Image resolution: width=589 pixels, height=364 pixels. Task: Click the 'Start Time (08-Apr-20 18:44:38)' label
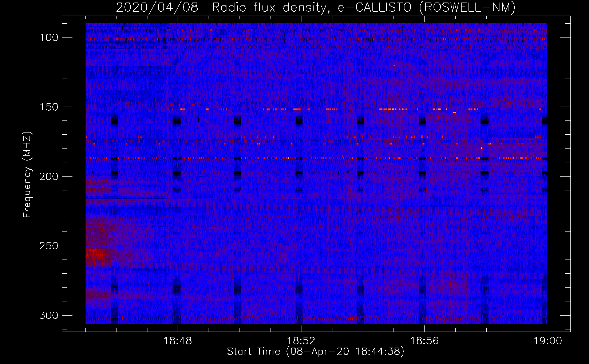(316, 352)
